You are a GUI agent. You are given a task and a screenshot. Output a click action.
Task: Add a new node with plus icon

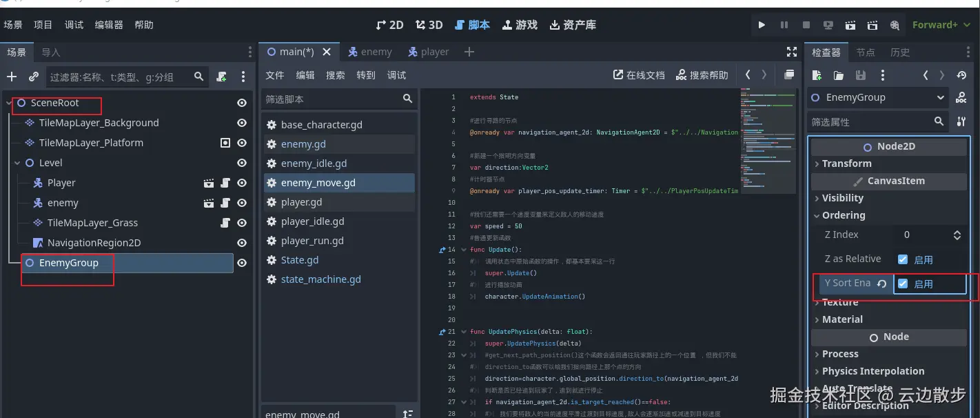tap(12, 77)
